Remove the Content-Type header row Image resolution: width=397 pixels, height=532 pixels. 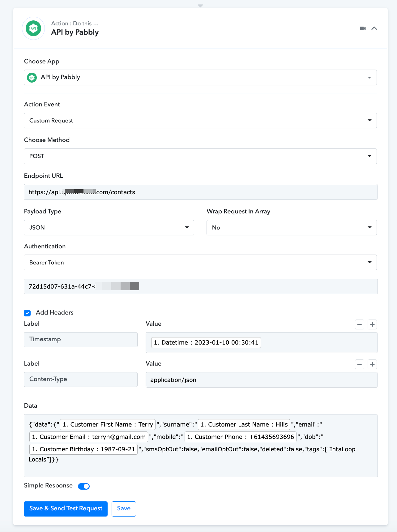pos(360,364)
